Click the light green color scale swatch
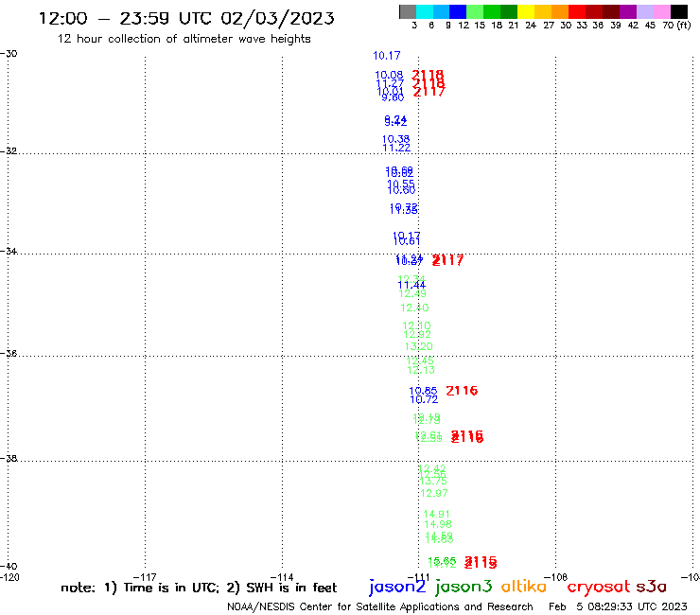Image resolution: width=700 pixels, height=615 pixels. (x=475, y=11)
